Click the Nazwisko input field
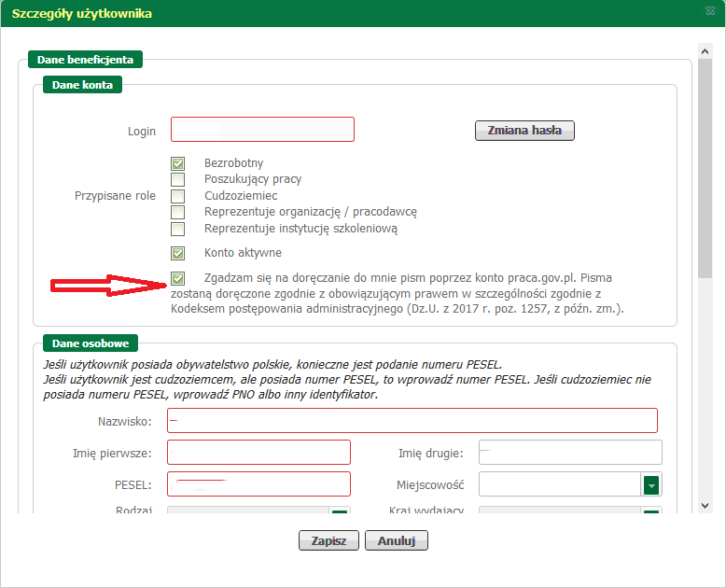This screenshot has height=588, width=726. 412,421
